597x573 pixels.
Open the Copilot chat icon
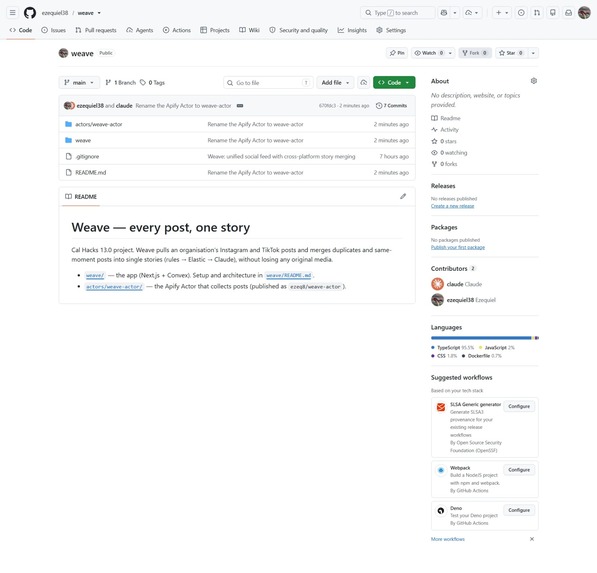(444, 13)
